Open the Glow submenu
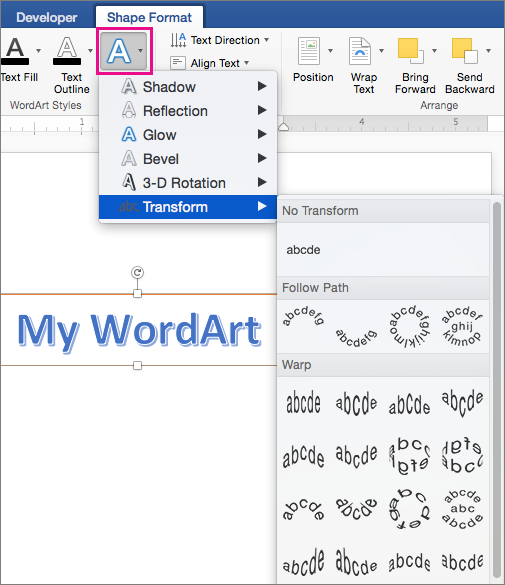The image size is (505, 585). [188, 135]
